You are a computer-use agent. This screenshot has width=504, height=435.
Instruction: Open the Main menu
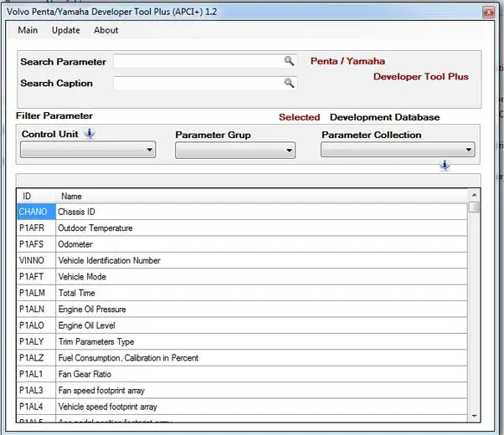click(x=28, y=30)
